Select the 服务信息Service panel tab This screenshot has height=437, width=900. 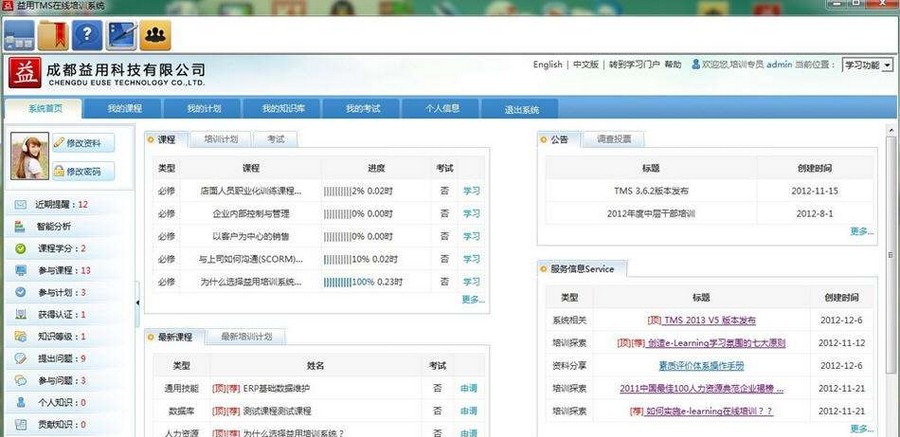click(582, 269)
